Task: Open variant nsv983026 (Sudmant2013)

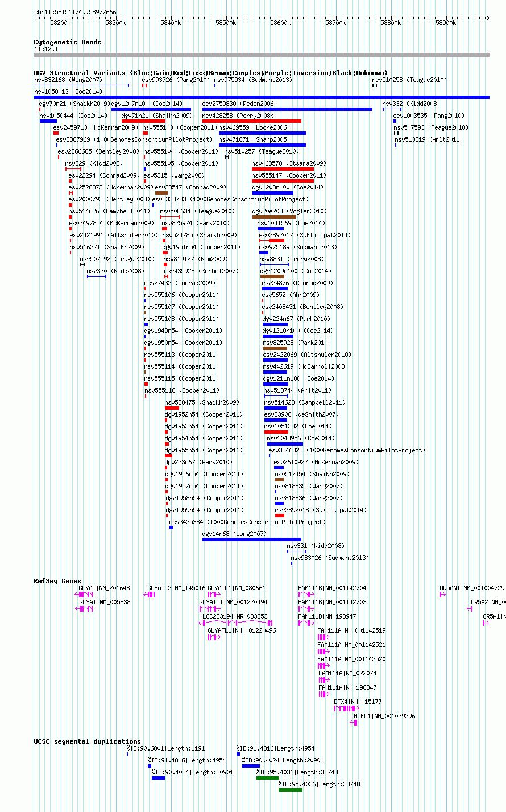Action: [330, 558]
